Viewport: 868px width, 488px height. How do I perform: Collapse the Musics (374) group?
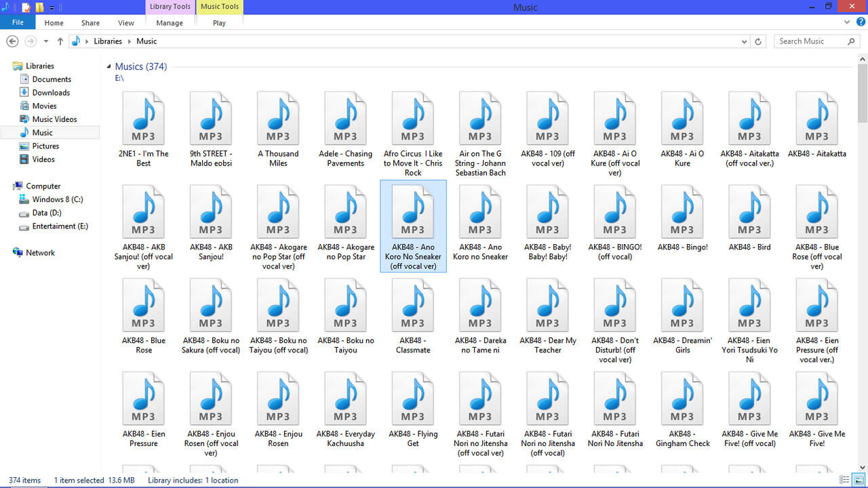click(x=108, y=66)
